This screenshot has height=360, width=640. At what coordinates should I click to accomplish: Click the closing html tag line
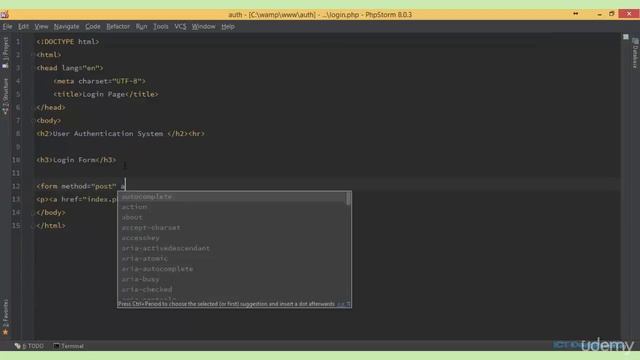51,225
